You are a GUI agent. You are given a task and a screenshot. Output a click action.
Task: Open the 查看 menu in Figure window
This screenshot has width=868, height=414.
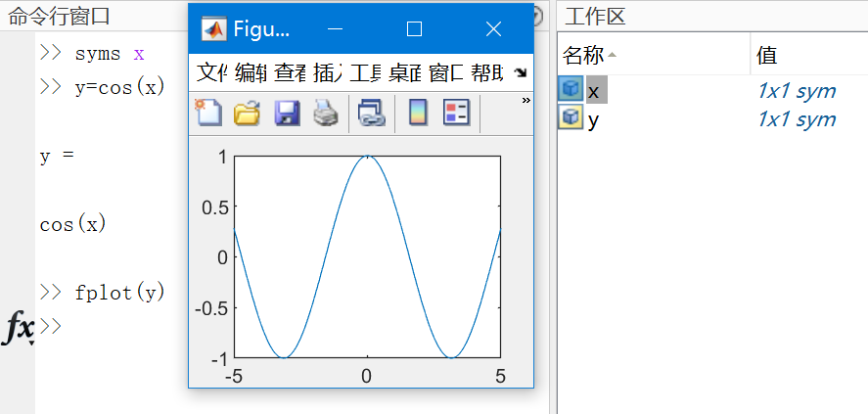click(x=290, y=72)
